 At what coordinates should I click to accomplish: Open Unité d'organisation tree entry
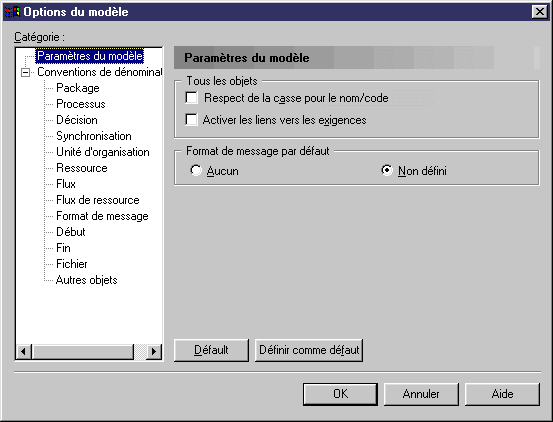[x=103, y=152]
